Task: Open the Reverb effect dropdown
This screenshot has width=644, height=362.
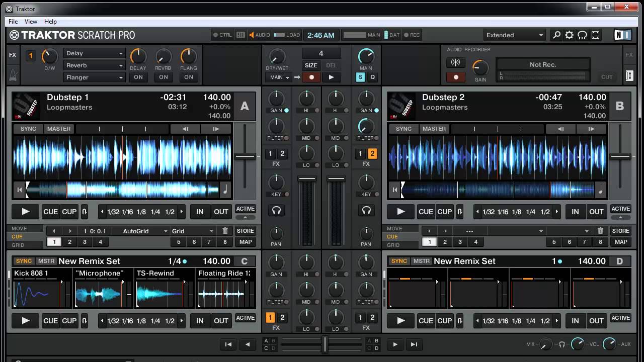Action: (x=94, y=65)
